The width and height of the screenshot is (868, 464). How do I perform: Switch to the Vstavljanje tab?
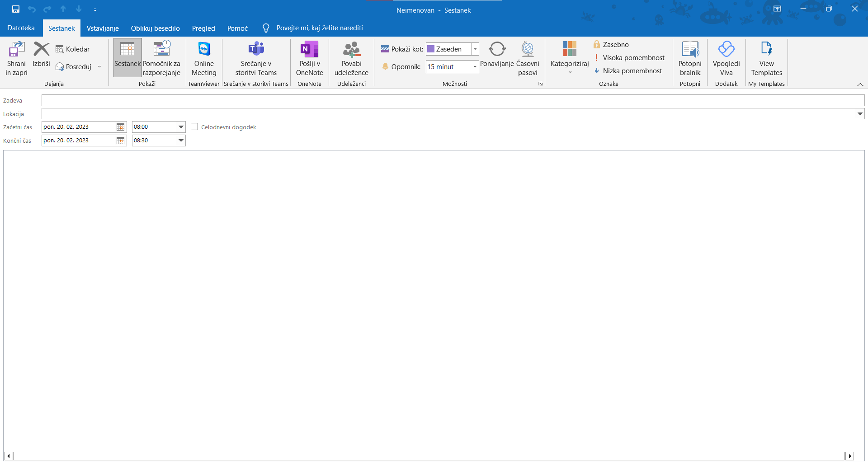point(103,28)
